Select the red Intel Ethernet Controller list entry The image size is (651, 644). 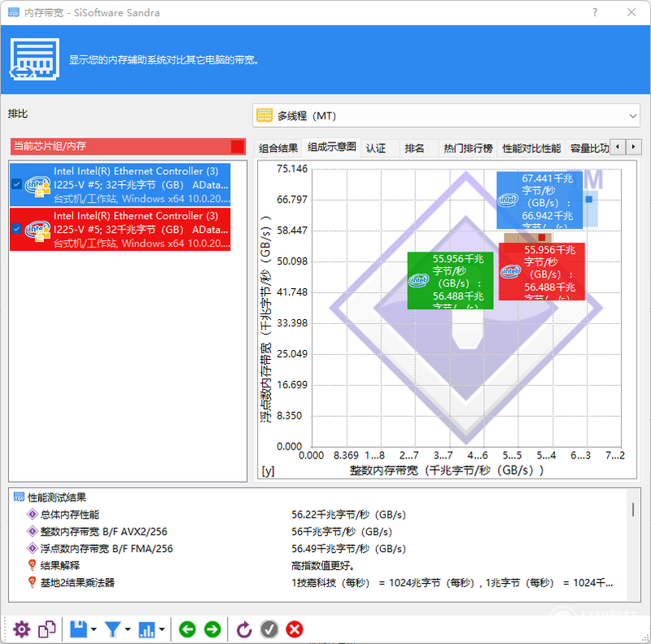click(x=120, y=230)
